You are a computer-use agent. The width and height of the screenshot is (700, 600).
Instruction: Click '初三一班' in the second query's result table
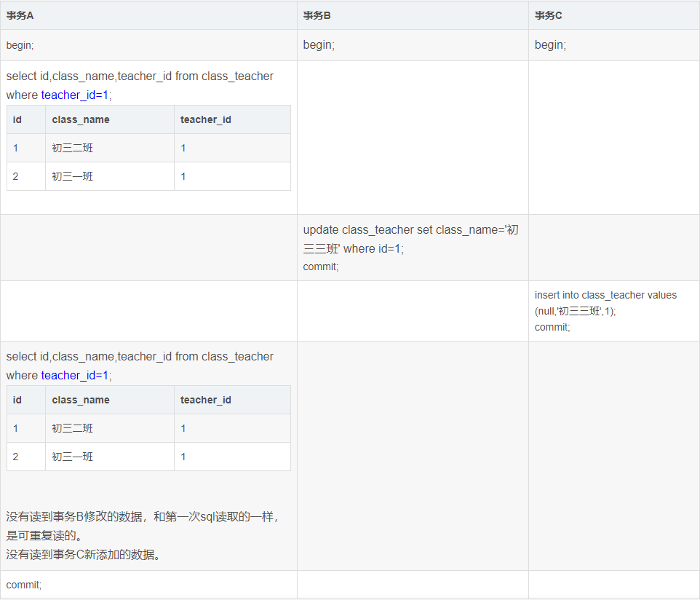coord(72,457)
